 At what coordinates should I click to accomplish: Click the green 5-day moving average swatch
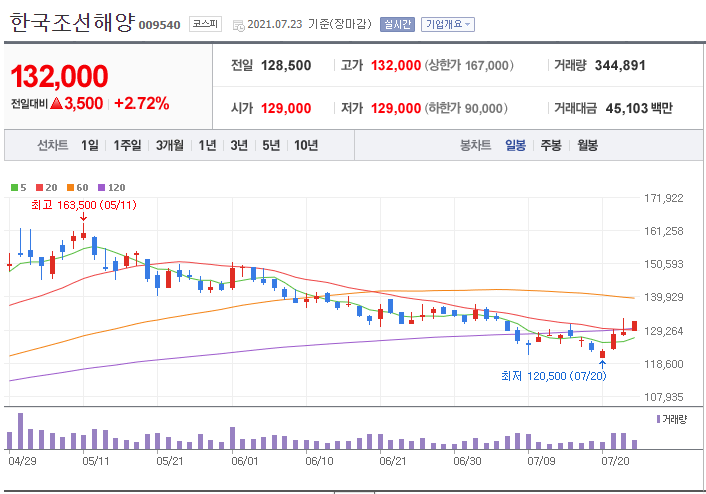point(14,187)
